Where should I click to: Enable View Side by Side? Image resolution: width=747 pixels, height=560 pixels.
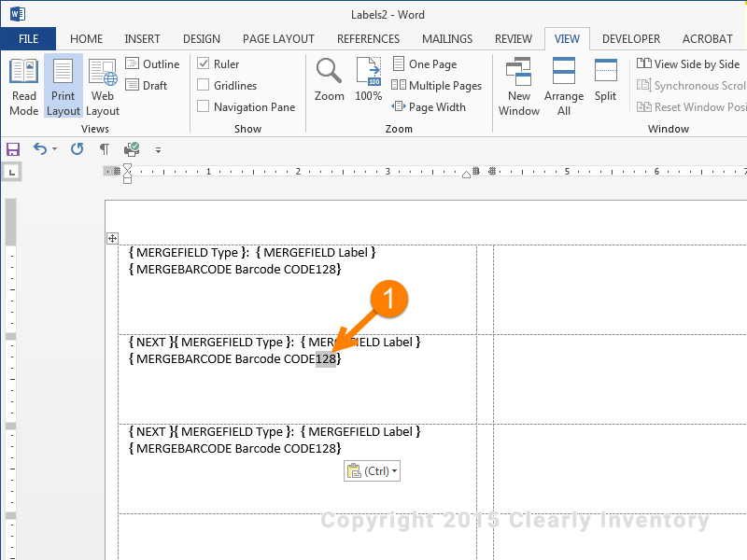coord(688,63)
